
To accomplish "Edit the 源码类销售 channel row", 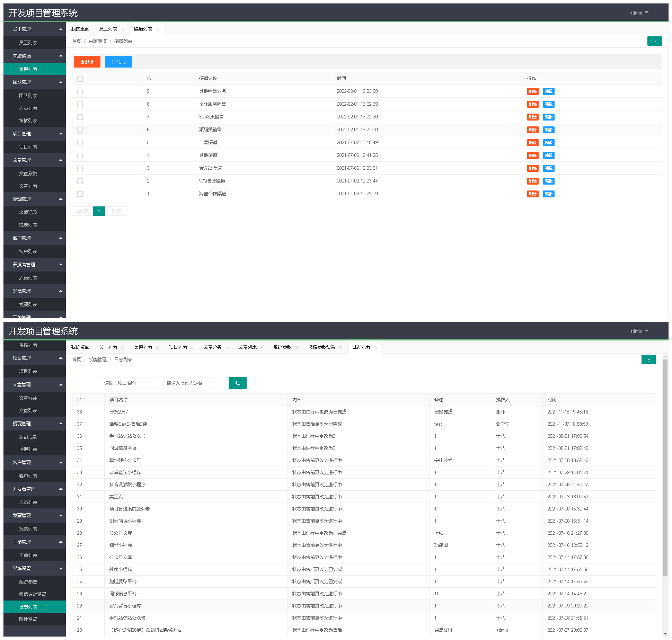I will coord(549,130).
